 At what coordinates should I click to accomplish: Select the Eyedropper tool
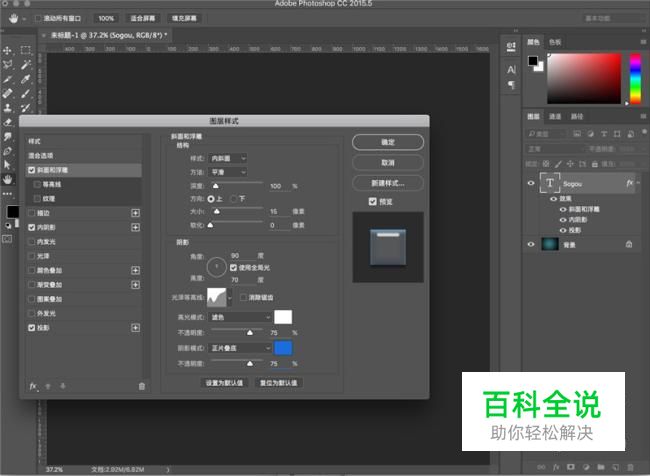(x=26, y=79)
